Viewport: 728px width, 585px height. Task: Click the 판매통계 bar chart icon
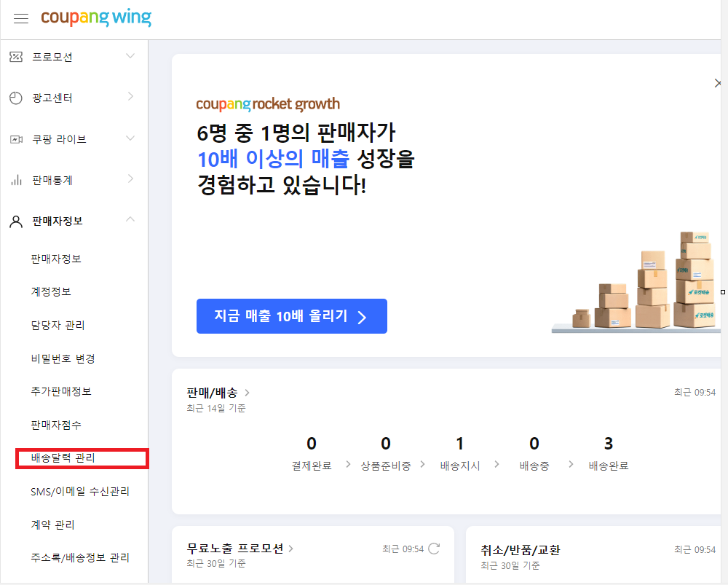(16, 180)
